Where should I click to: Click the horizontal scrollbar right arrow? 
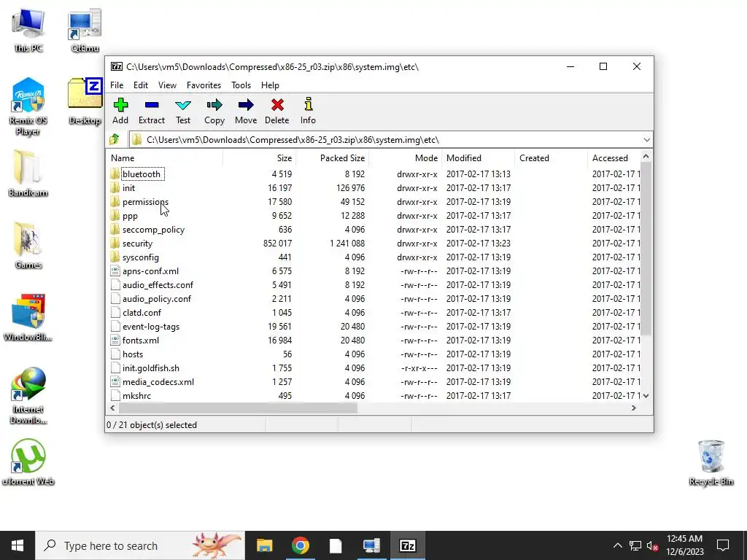[x=634, y=408]
